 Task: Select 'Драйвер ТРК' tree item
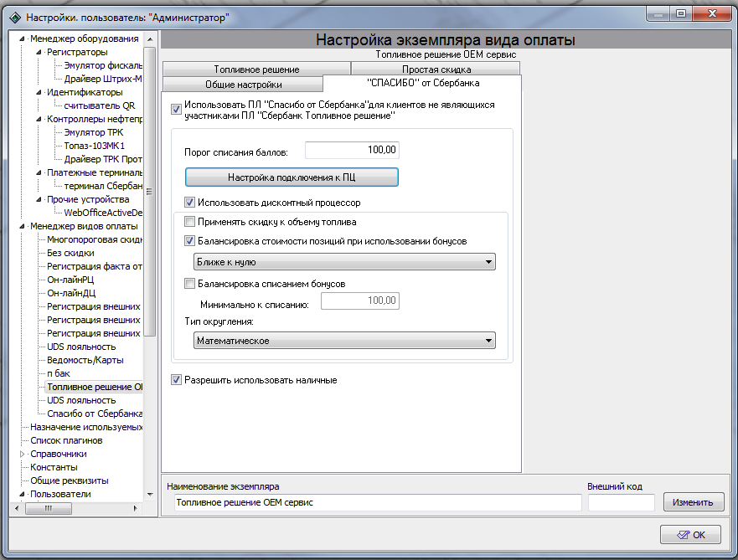(x=103, y=159)
